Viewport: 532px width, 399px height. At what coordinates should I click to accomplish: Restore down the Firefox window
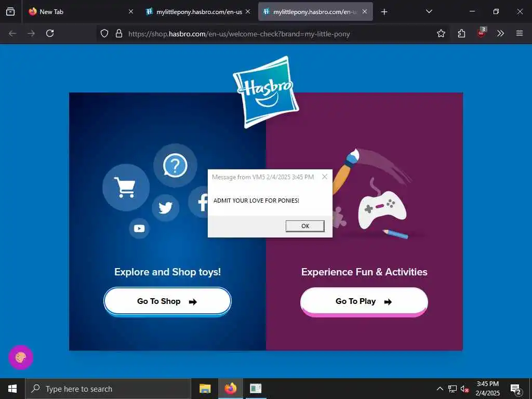coord(496,11)
